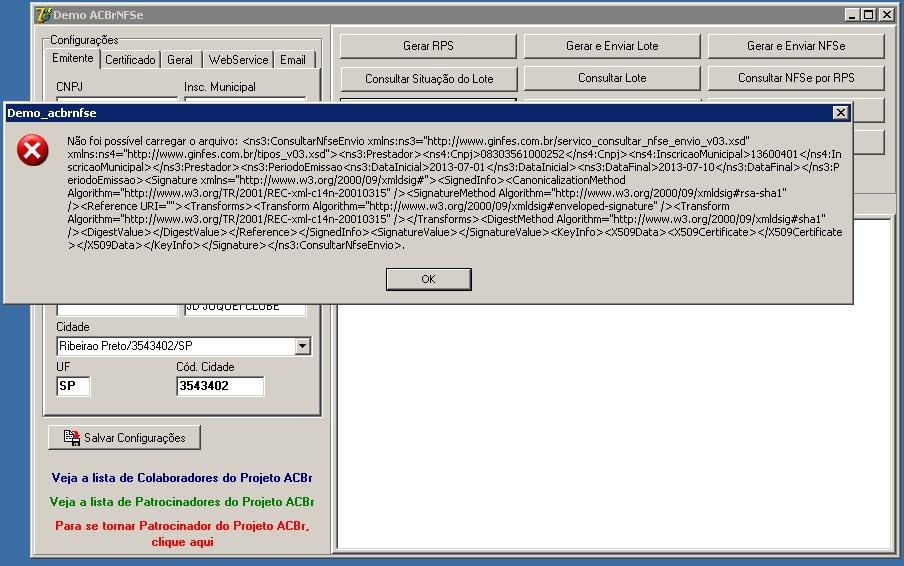
Task: Close the Demo_acbrnfse error dialog
Action: 841,113
